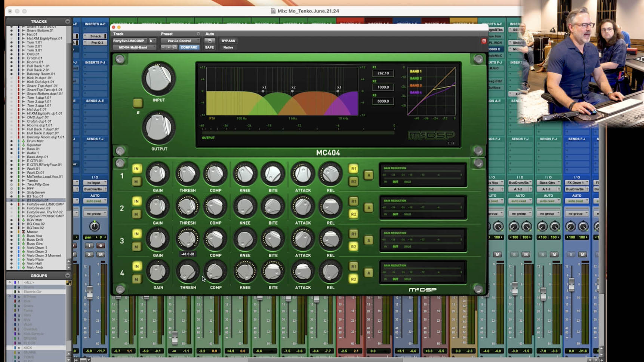Select band 1 R1 release mode

(x=353, y=169)
